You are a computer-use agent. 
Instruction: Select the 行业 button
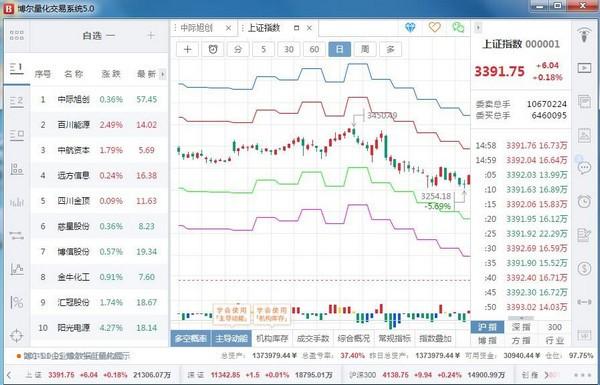pos(554,340)
